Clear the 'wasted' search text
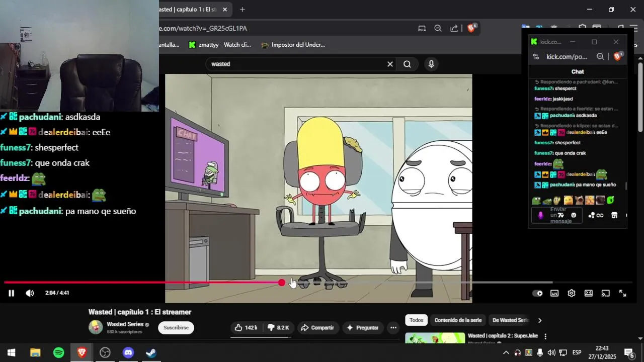This screenshot has width=644, height=362. click(390, 64)
